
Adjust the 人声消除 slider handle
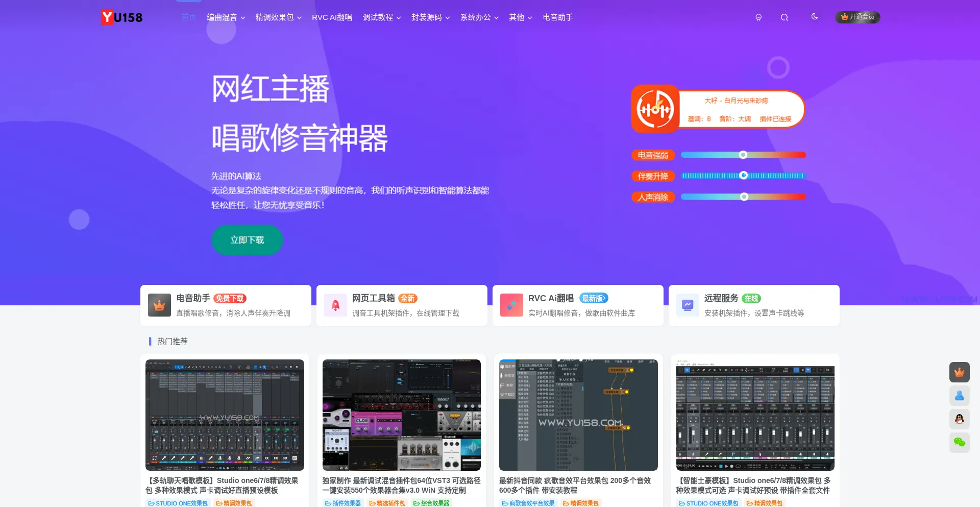coord(744,197)
